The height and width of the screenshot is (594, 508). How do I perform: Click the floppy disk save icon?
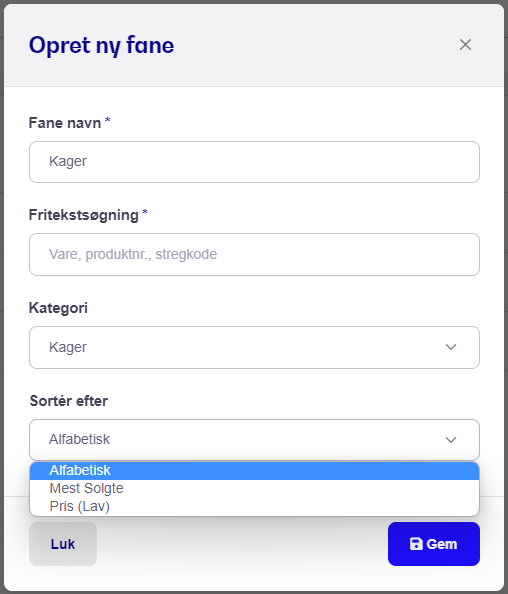point(416,544)
